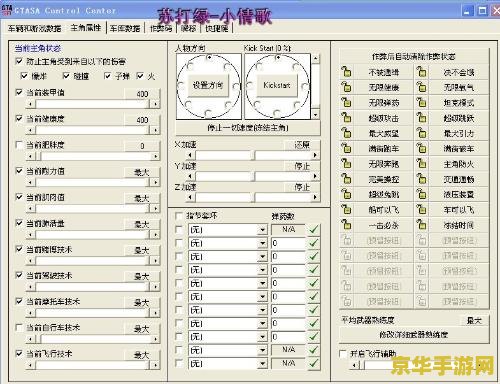Viewport: 500px width, 384px height.
Task: Click the 修改详细武器熟练度 button
Action: (x=414, y=334)
